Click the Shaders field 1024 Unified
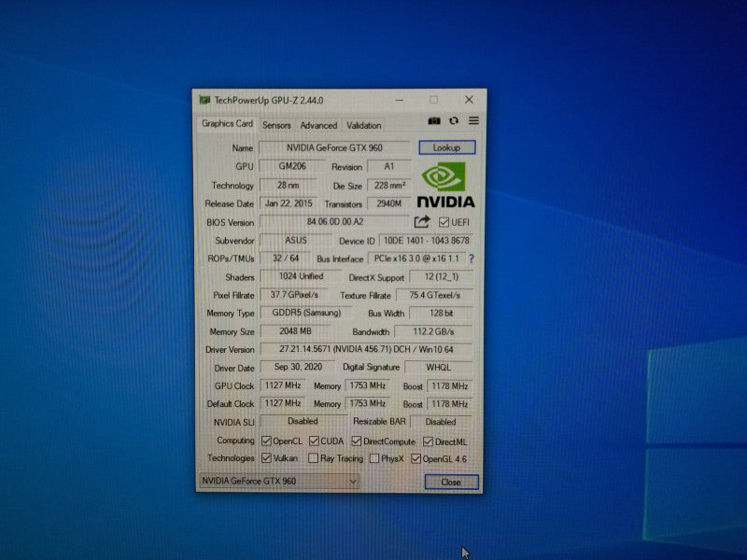 301,276
